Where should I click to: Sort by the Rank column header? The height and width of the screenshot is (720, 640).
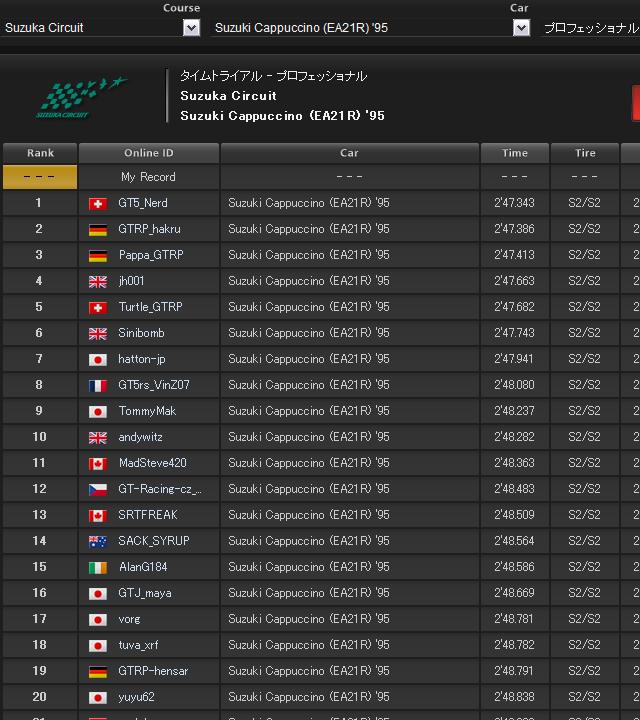point(40,153)
